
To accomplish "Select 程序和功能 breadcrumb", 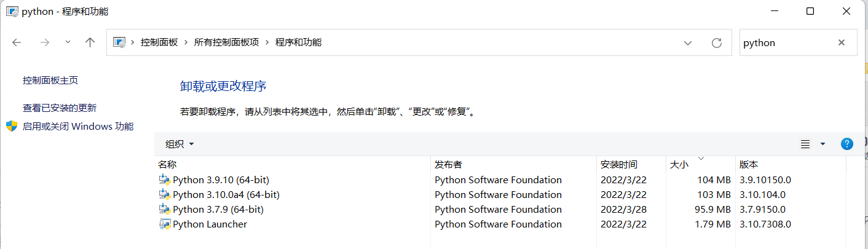I will pyautogui.click(x=298, y=42).
